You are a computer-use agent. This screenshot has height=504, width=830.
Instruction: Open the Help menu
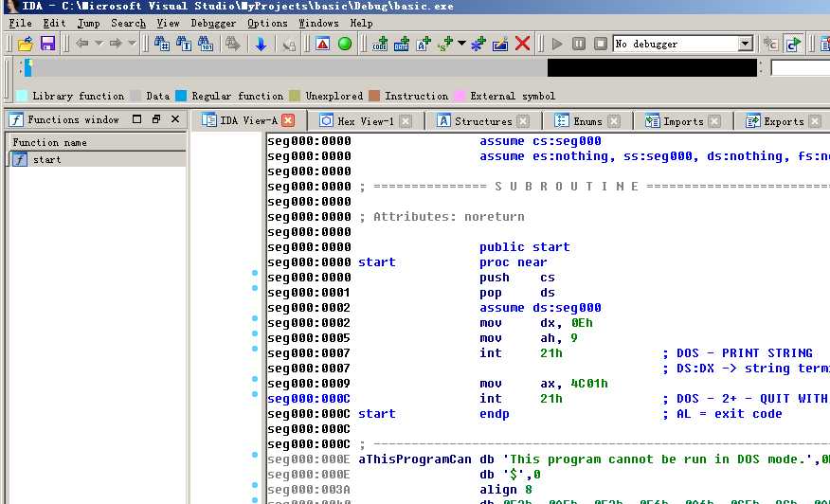[361, 24]
